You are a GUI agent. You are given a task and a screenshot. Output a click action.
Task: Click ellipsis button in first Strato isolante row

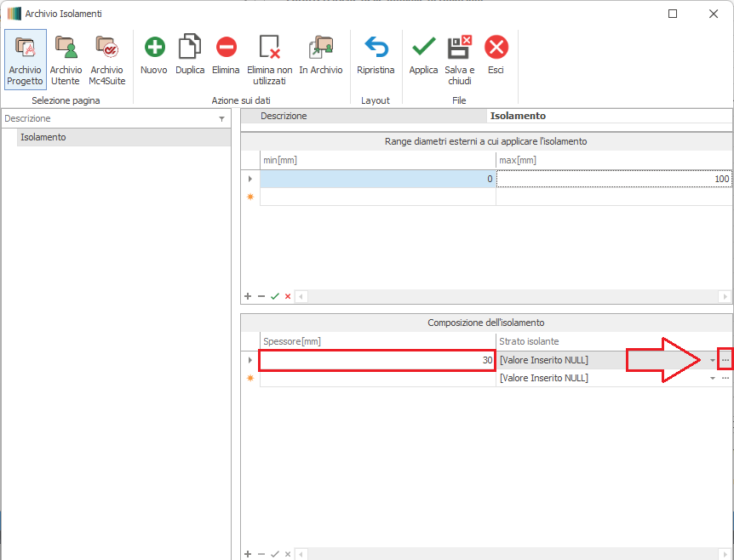click(x=725, y=361)
